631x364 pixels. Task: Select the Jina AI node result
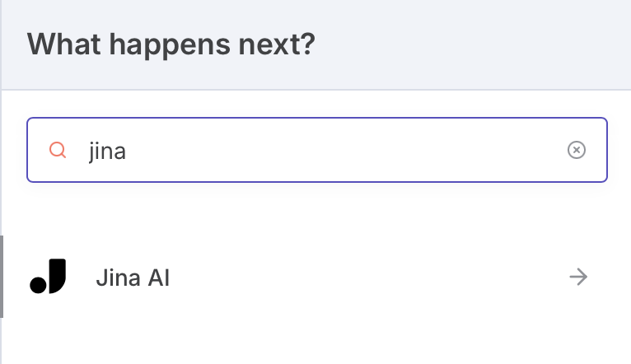point(313,278)
